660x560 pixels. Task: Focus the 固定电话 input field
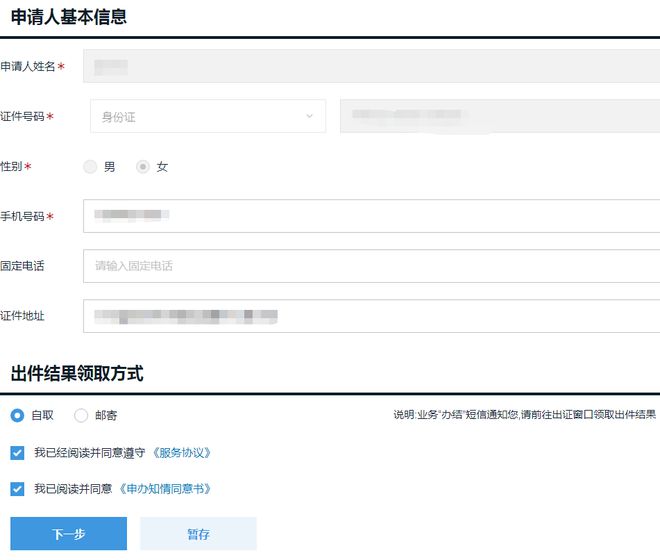371,266
